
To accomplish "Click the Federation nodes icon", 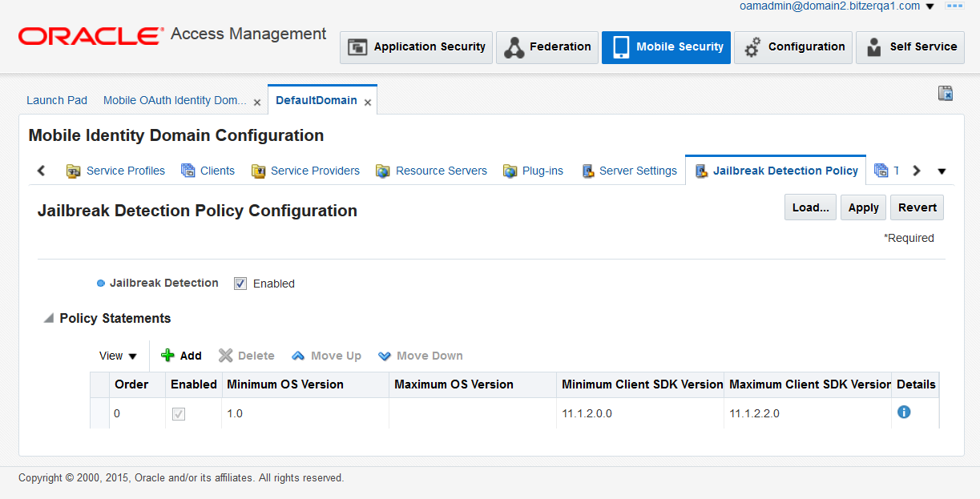I will pyautogui.click(x=514, y=48).
